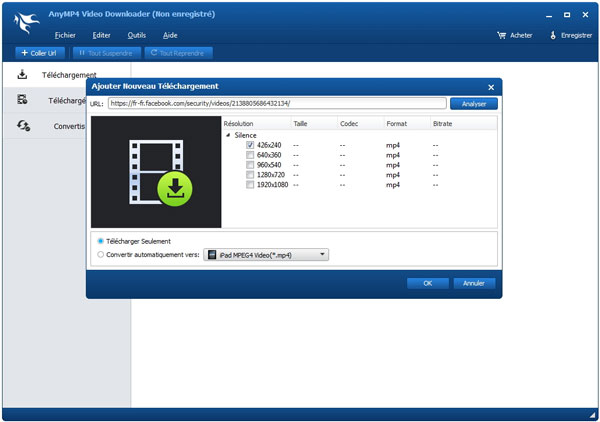Enable the 1920x1080 resolution checkbox

click(250, 185)
